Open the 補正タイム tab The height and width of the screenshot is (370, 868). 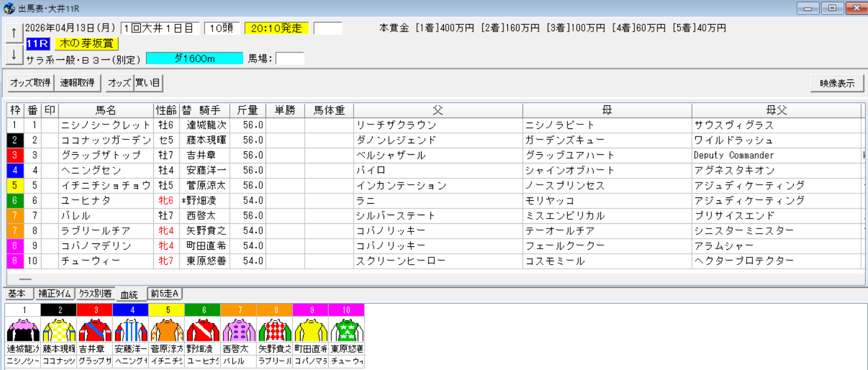(x=55, y=293)
